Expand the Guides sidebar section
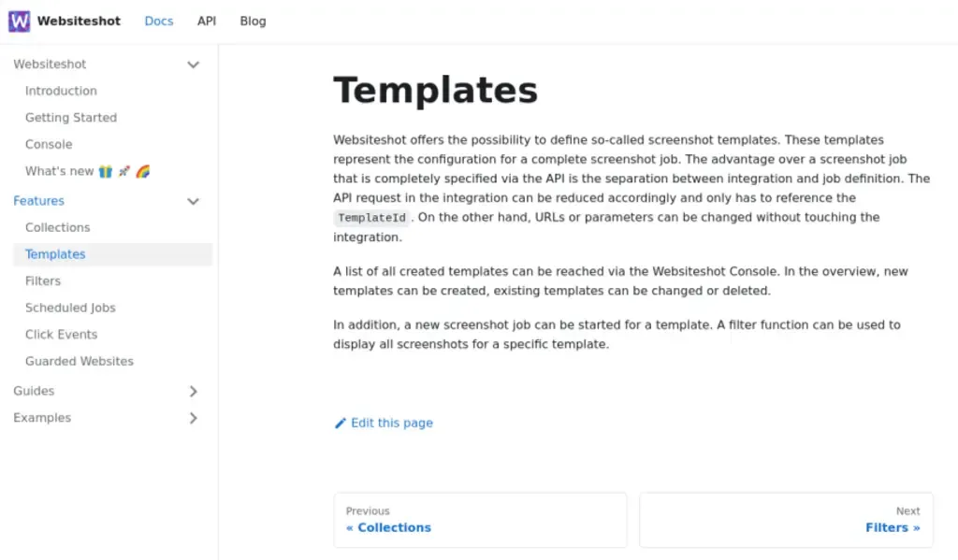This screenshot has height=560, width=958. coord(194,392)
